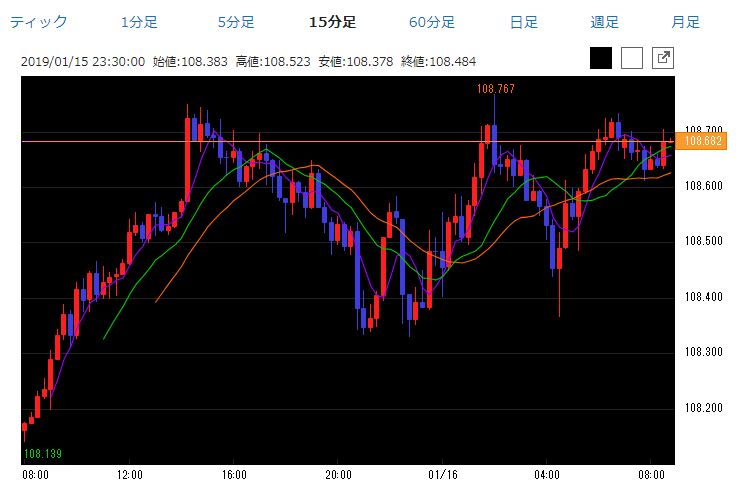The image size is (736, 487).
Task: Click the 108.600 price axis label
Action: 704,186
